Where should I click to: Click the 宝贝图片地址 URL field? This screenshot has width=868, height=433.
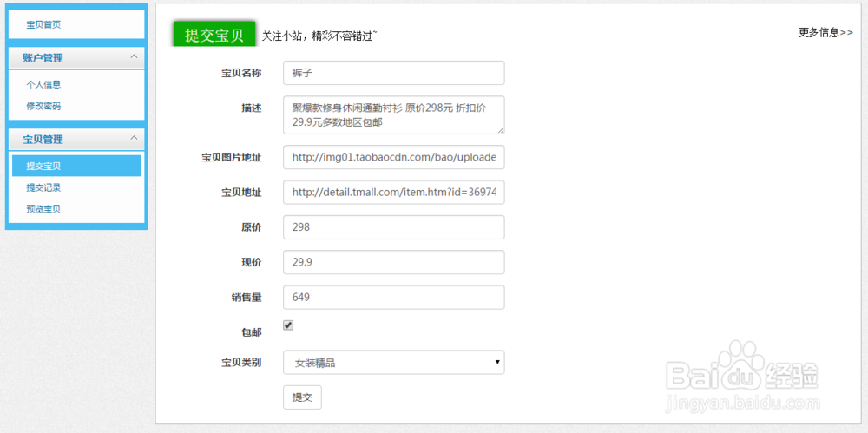pyautogui.click(x=393, y=157)
